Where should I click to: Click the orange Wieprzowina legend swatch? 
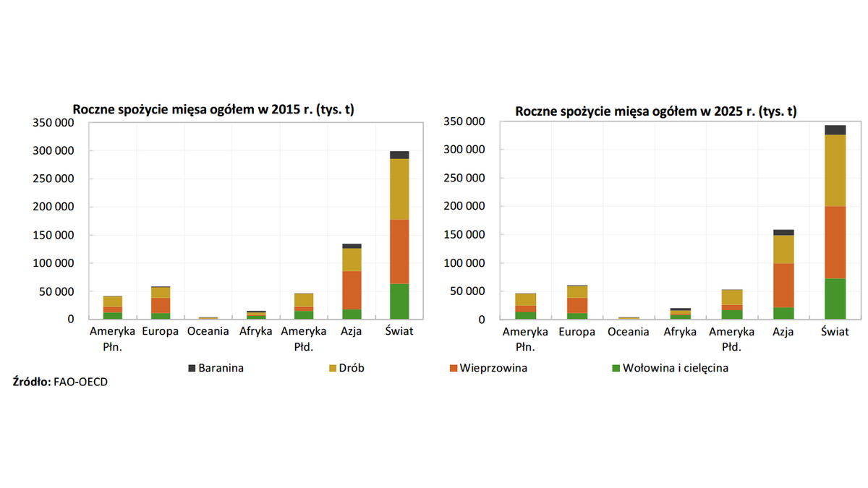(454, 368)
